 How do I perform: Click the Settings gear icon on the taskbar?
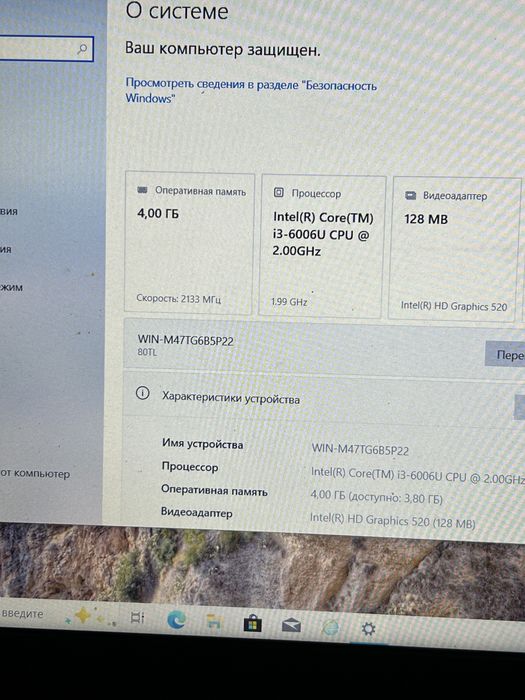(x=368, y=629)
